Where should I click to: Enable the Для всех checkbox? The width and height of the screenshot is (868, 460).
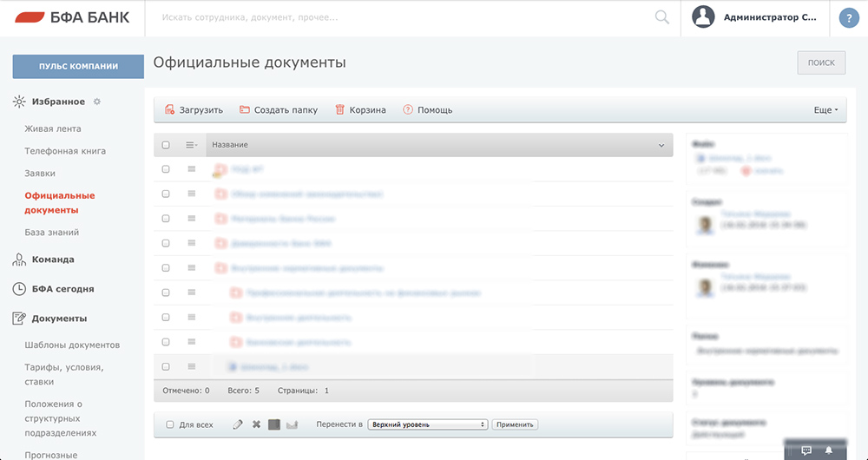[170, 424]
